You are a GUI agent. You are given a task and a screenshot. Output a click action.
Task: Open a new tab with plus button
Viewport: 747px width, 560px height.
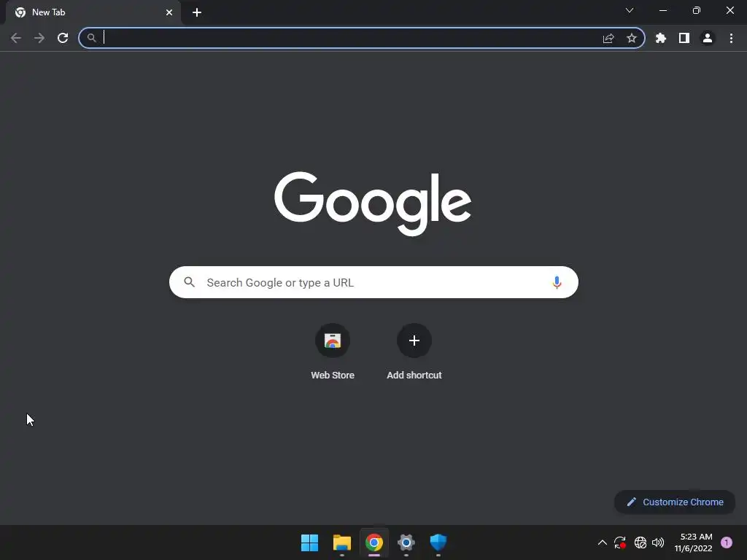[x=197, y=12]
